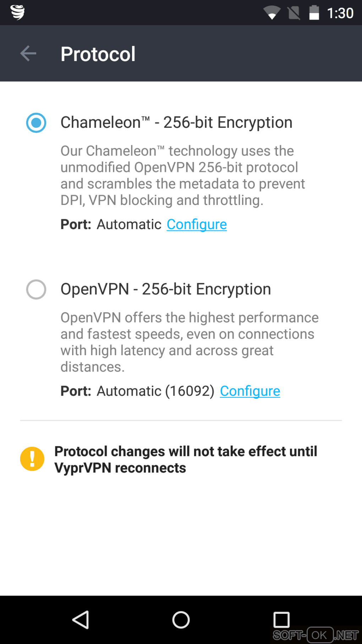Tap the OpenVPN 256-bit Encryption title
The image size is (362, 644).
(x=166, y=289)
